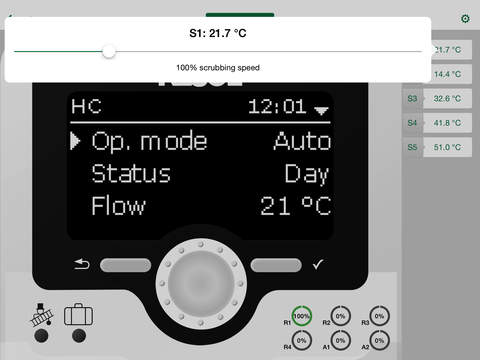Expand the down arrow beside 12:01
480x360 pixels.
(x=321, y=111)
